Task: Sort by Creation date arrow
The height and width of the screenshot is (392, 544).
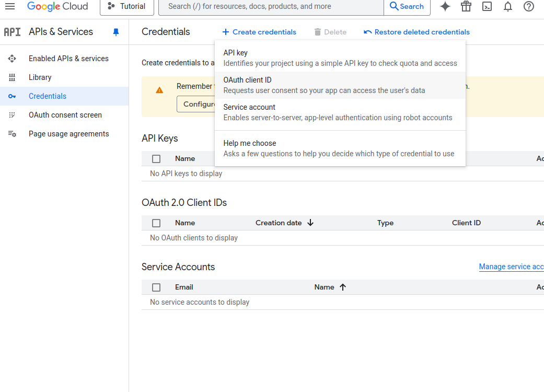Action: pyautogui.click(x=310, y=223)
